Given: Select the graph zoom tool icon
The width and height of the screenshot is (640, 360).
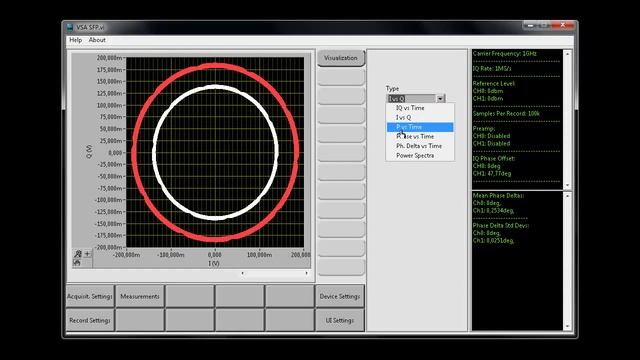Looking at the screenshot, I should 78,254.
